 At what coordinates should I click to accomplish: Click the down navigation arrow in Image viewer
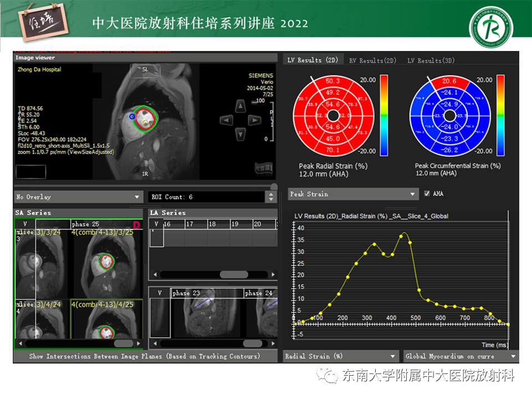(x=241, y=134)
